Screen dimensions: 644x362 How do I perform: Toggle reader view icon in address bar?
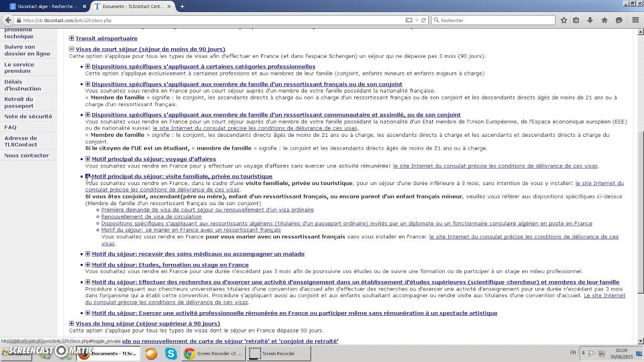(x=409, y=21)
